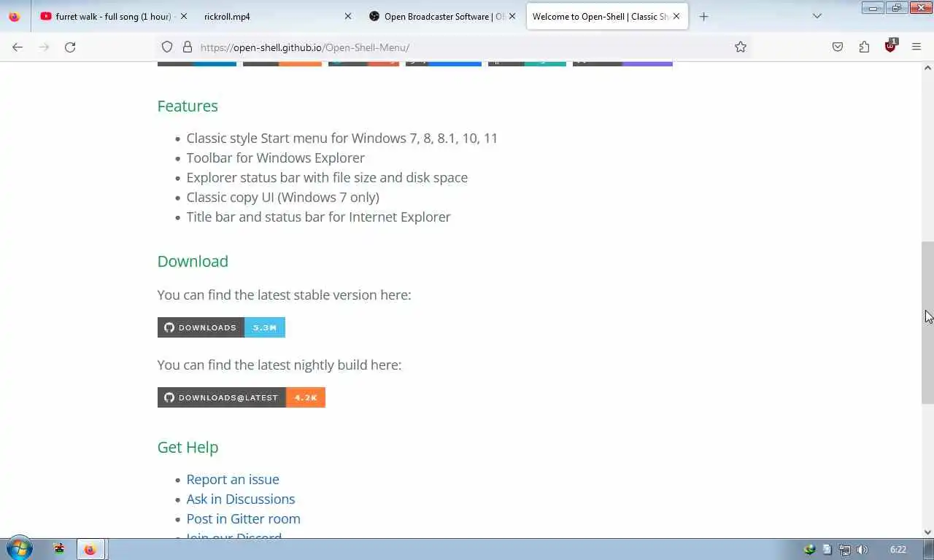
Task: Click the page scrollbar thumb
Action: pos(927,322)
